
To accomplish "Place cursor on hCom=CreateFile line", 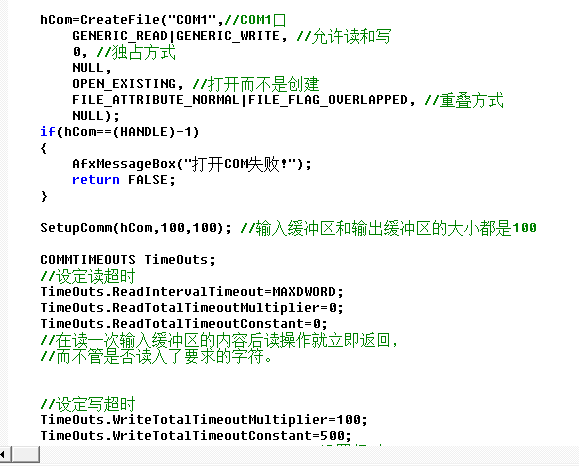I will (x=163, y=20).
